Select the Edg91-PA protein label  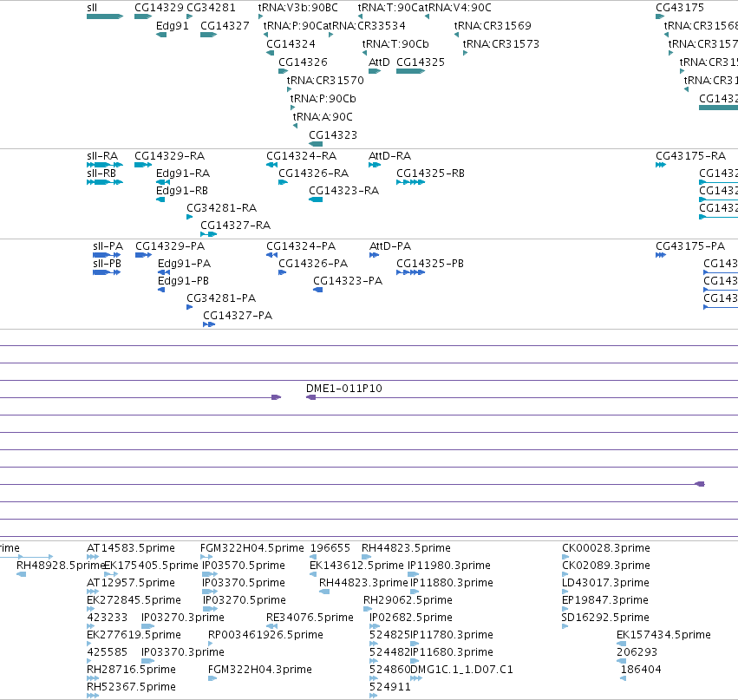click(184, 264)
